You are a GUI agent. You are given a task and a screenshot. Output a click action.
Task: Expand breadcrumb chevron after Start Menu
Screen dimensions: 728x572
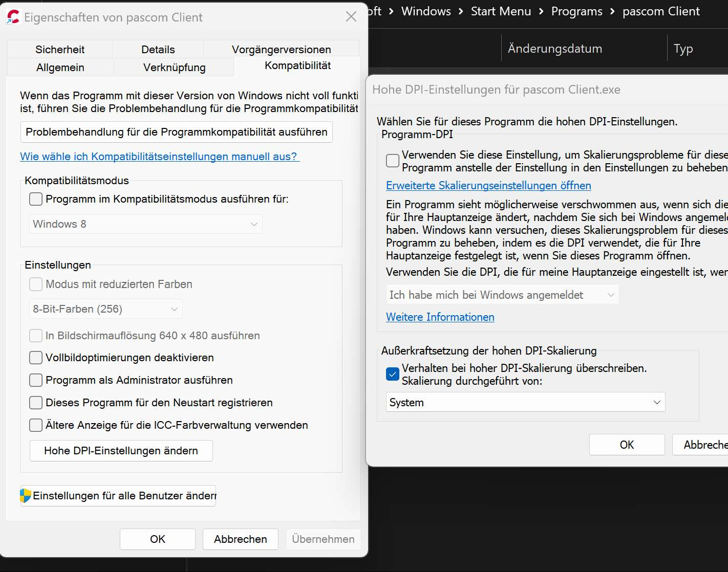point(541,11)
